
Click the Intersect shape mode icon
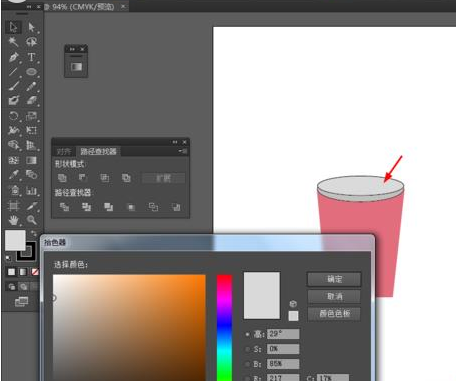(105, 178)
